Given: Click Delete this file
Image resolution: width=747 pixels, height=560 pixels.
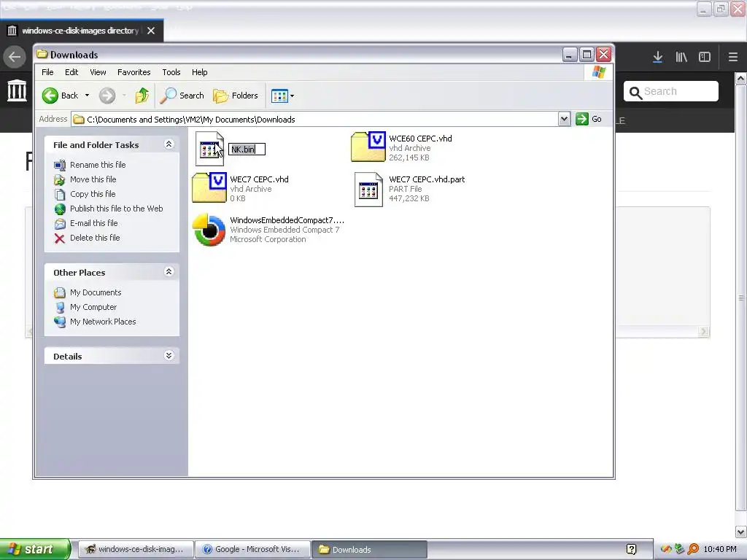Looking at the screenshot, I should (x=95, y=238).
